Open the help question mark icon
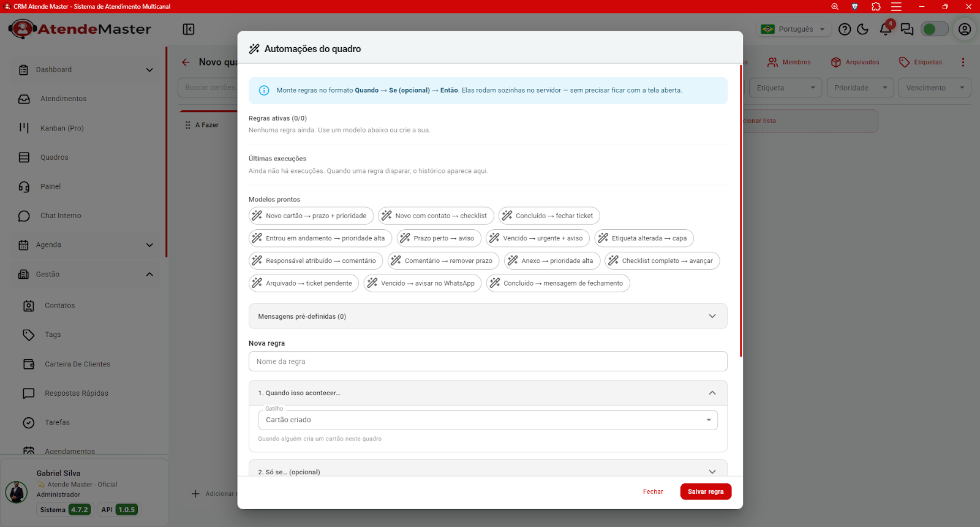The image size is (980, 527). coord(845,29)
